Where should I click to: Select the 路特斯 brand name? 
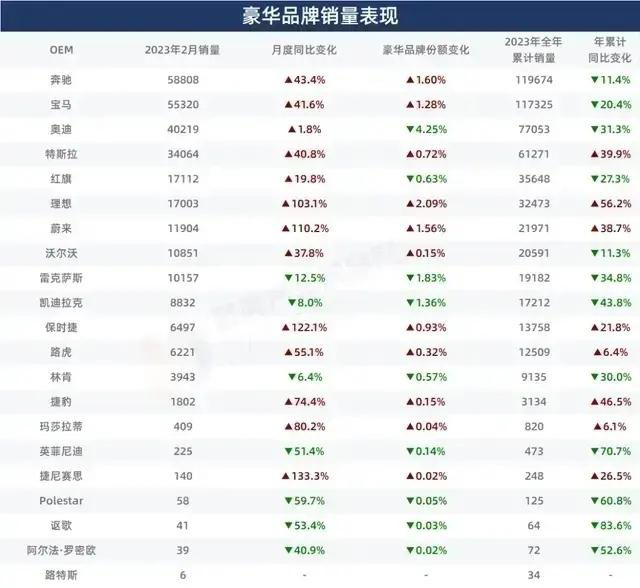coord(61,575)
